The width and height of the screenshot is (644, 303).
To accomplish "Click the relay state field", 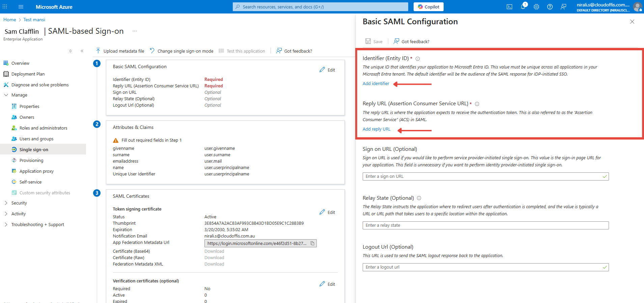I will pyautogui.click(x=486, y=225).
